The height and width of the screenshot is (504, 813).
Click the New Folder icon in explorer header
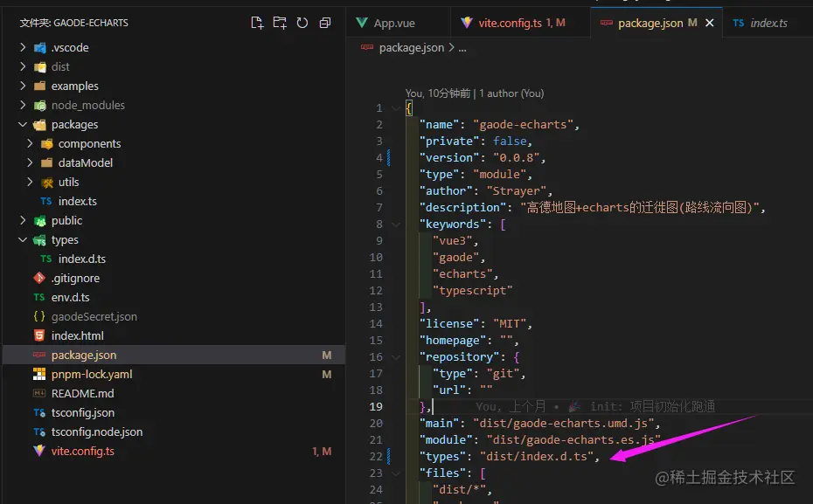click(280, 23)
